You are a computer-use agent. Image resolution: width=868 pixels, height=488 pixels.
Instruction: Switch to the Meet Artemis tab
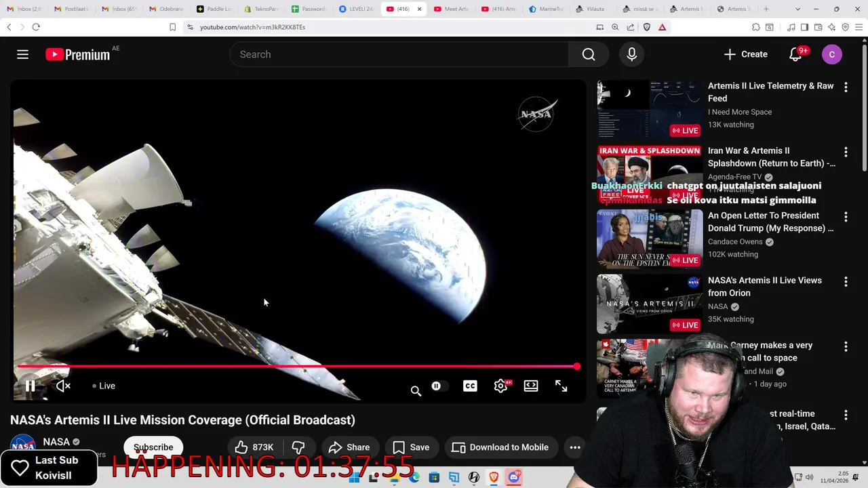coord(451,9)
